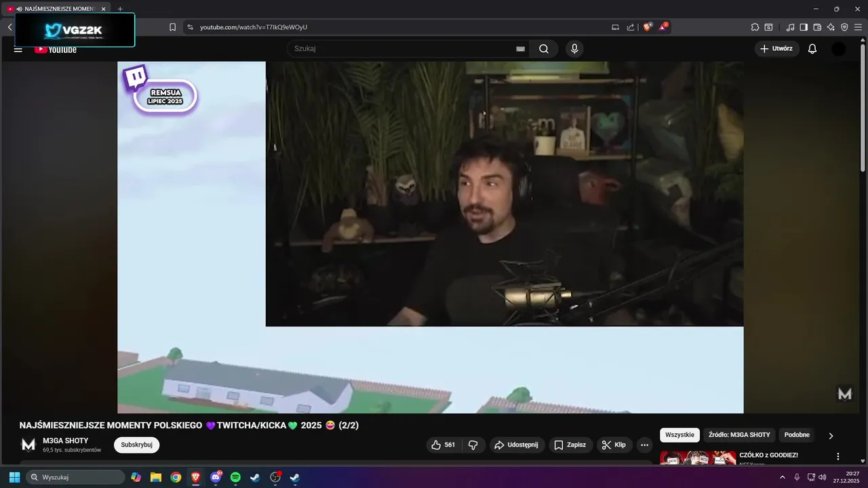868x488 pixels.
Task: Open the browser extensions puzzle icon
Action: 755,27
